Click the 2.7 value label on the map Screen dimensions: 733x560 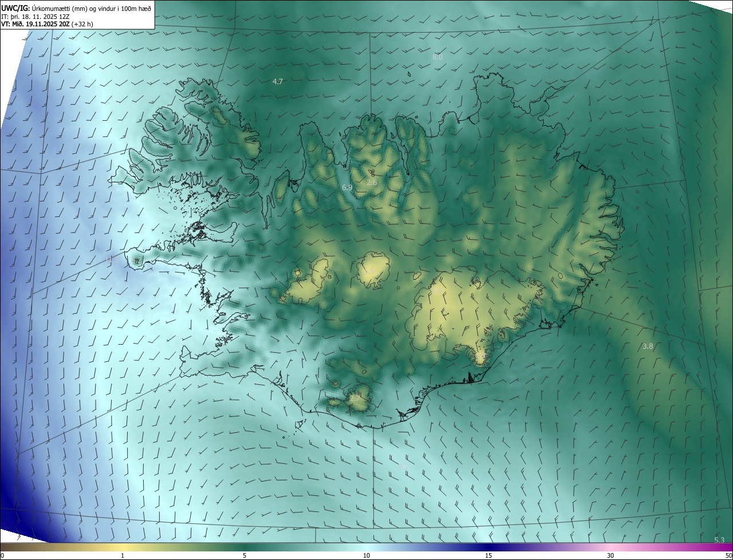355,398
